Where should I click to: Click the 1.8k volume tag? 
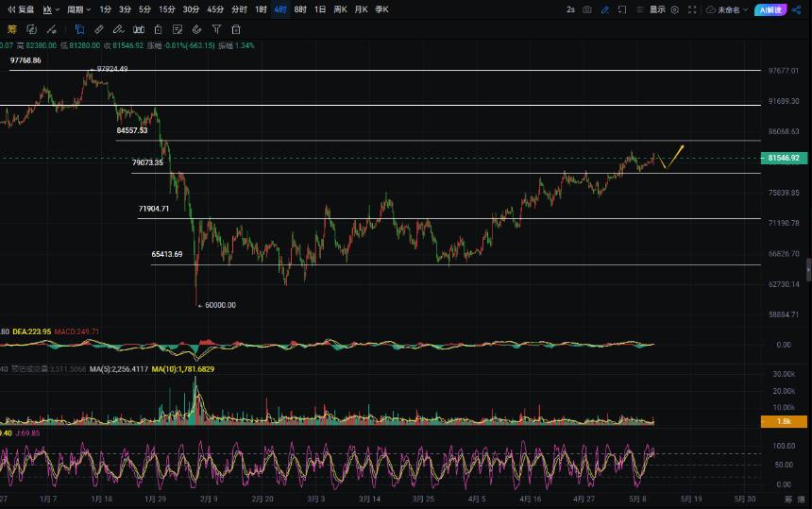tap(784, 421)
